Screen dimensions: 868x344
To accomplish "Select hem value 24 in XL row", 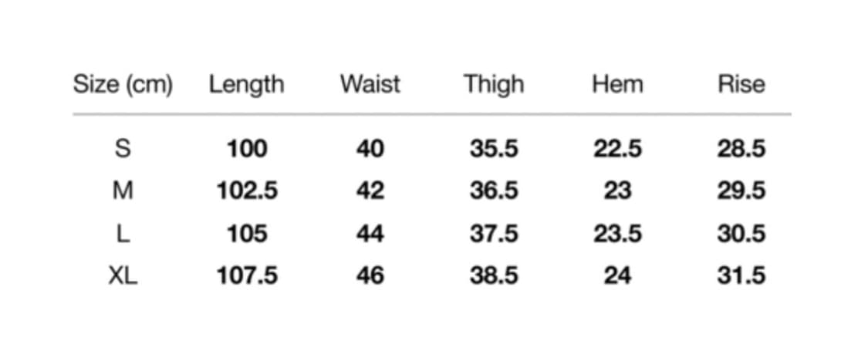I will pos(618,275).
